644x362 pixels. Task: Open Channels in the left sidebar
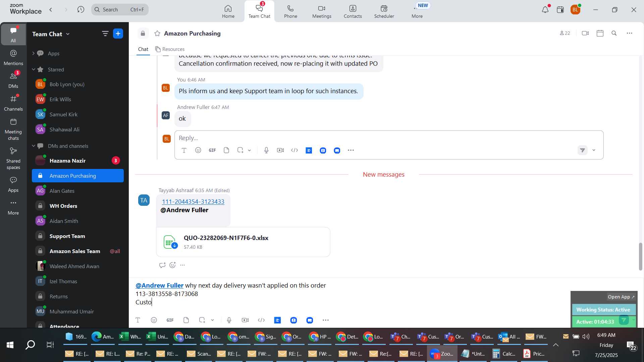click(13, 103)
